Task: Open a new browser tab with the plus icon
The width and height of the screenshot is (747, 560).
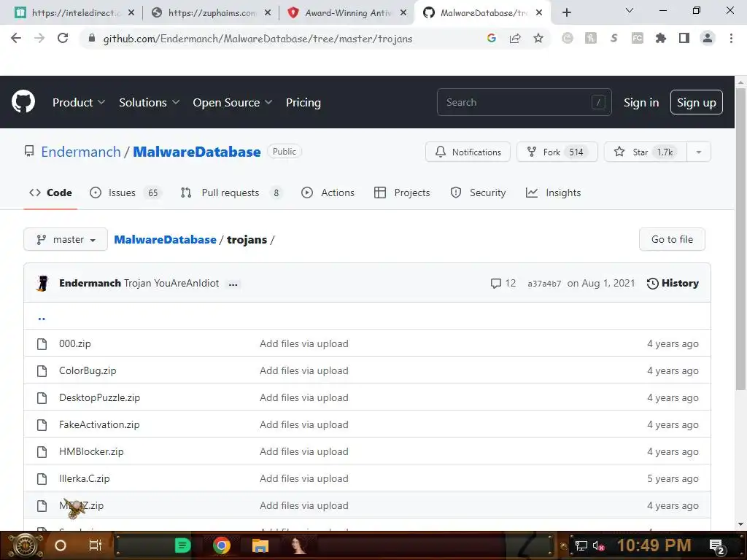Action: pyautogui.click(x=566, y=12)
